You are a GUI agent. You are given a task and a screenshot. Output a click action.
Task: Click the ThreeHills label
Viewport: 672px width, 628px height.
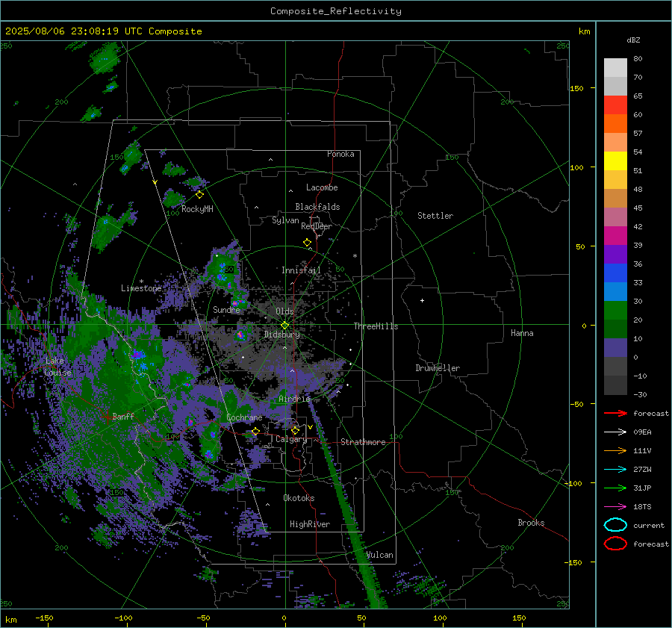pos(376,326)
